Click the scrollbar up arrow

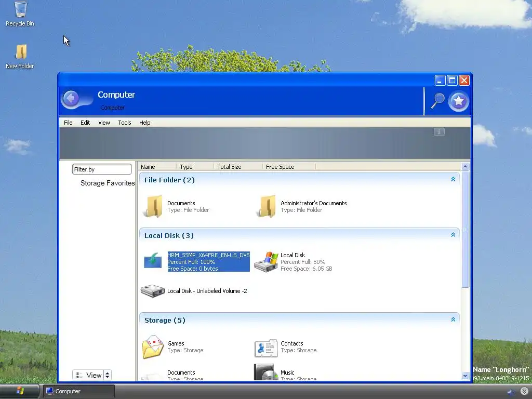(x=465, y=167)
